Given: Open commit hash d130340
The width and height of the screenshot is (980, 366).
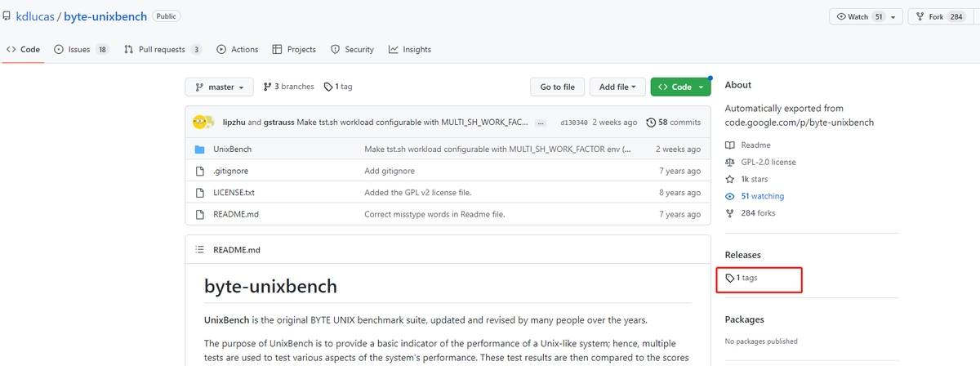Looking at the screenshot, I should [x=574, y=123].
